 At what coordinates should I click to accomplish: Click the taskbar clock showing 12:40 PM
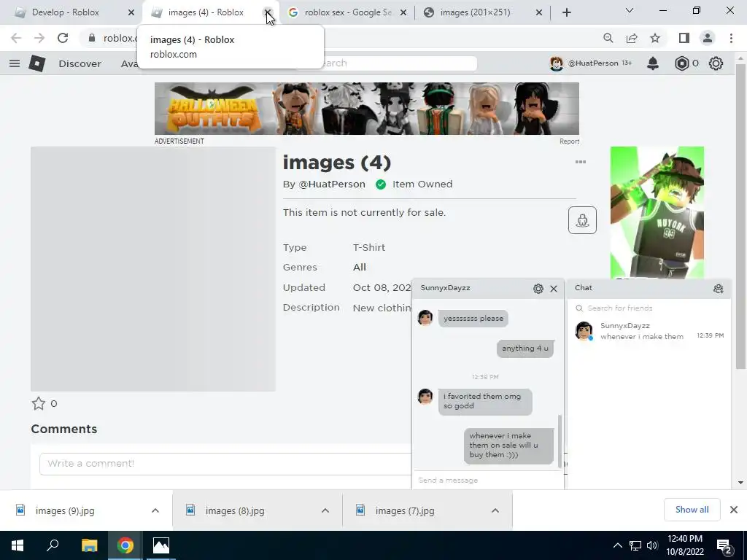tap(684, 545)
